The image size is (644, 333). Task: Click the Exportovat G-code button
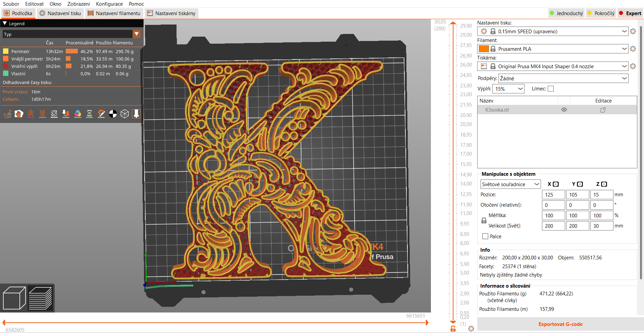point(560,324)
